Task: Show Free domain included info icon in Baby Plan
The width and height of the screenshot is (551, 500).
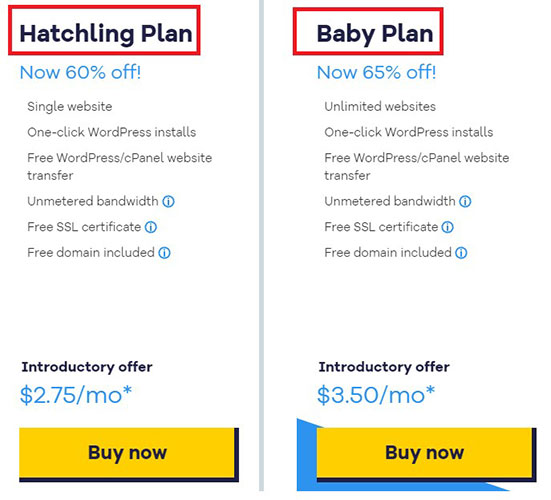Action: pos(461,253)
